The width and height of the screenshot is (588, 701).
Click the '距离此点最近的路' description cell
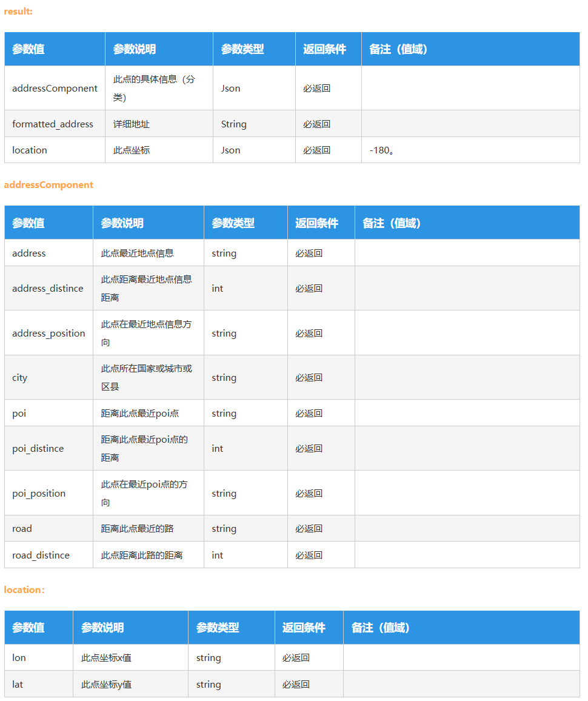[x=149, y=528]
